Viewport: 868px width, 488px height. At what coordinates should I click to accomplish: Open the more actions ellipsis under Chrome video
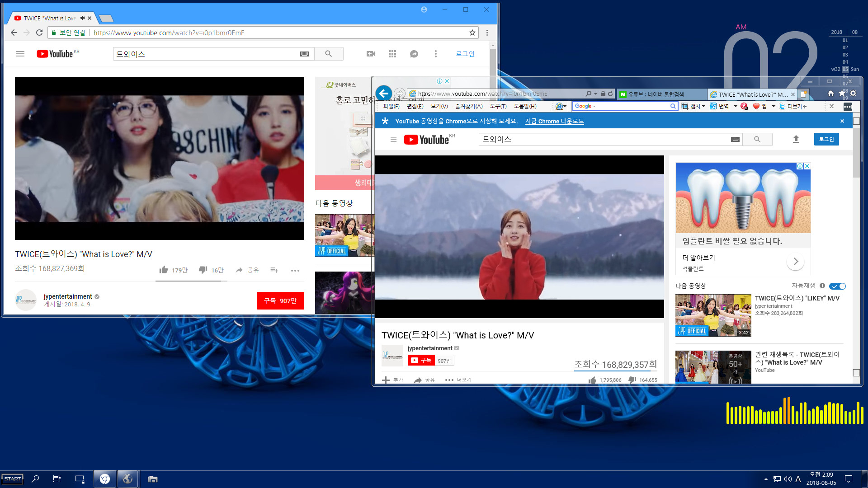(295, 270)
